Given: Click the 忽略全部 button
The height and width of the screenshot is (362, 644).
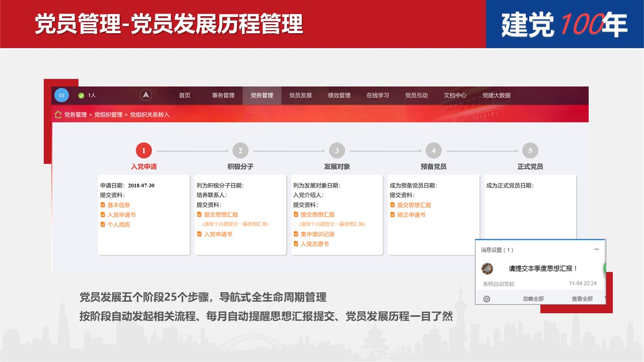Looking at the screenshot, I should 533,299.
